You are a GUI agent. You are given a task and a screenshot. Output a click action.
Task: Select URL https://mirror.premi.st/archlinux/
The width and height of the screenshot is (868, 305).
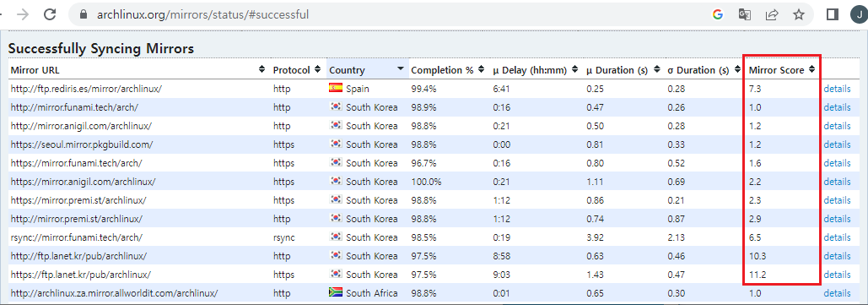pos(78,200)
